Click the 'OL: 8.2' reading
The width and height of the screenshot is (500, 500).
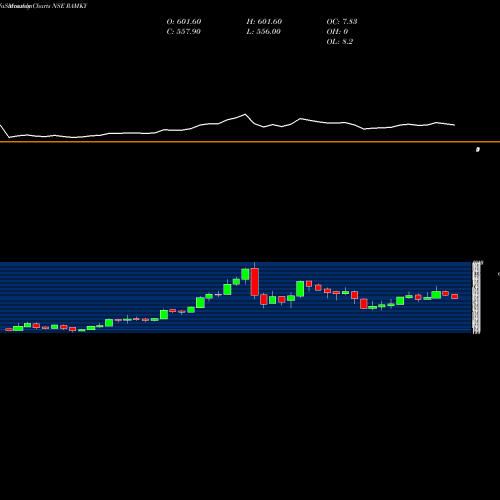point(340,42)
